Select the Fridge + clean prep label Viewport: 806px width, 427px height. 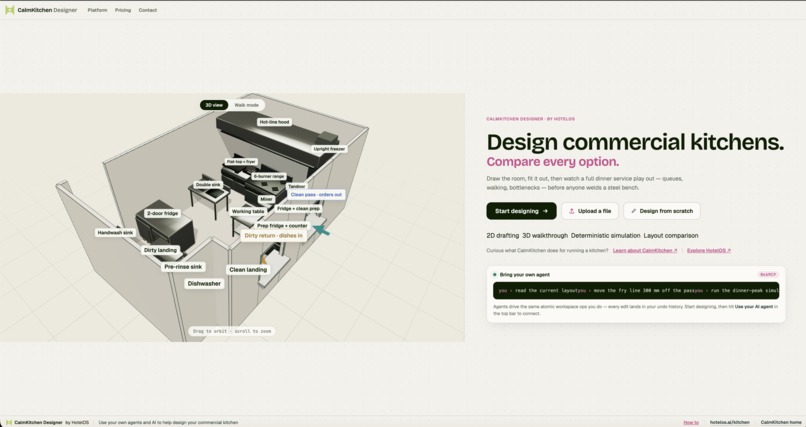298,209
